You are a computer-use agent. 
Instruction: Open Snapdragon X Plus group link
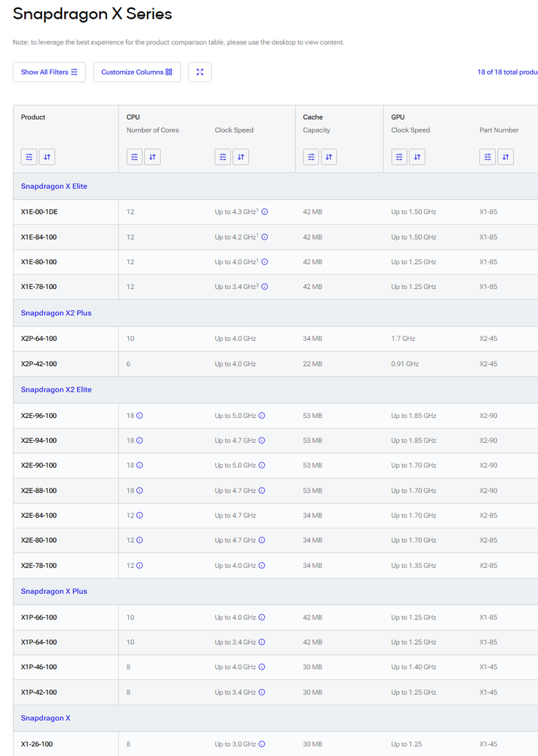54,591
